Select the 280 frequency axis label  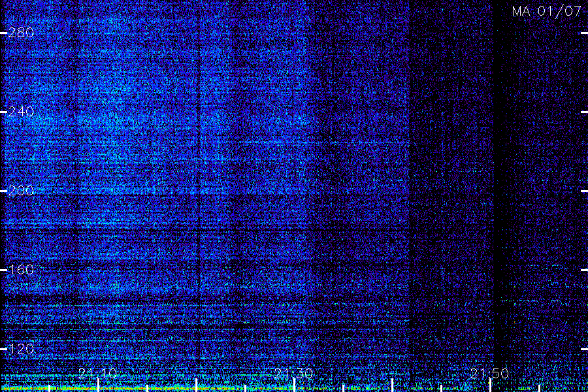21,33
